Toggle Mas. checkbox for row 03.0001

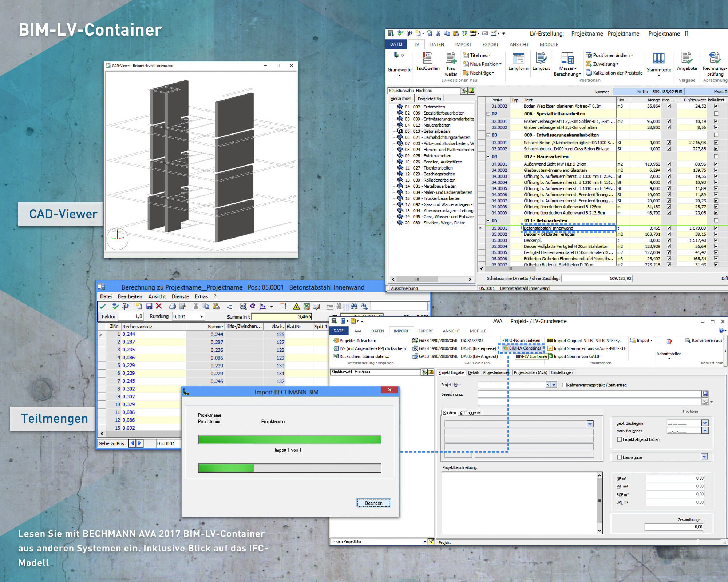669,143
